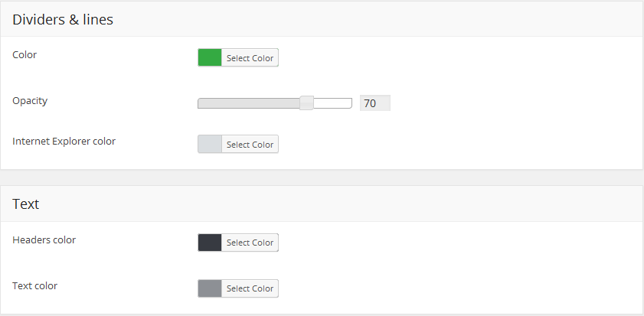Click the Internet Explorer color swatch
The image size is (644, 316).
coord(210,145)
